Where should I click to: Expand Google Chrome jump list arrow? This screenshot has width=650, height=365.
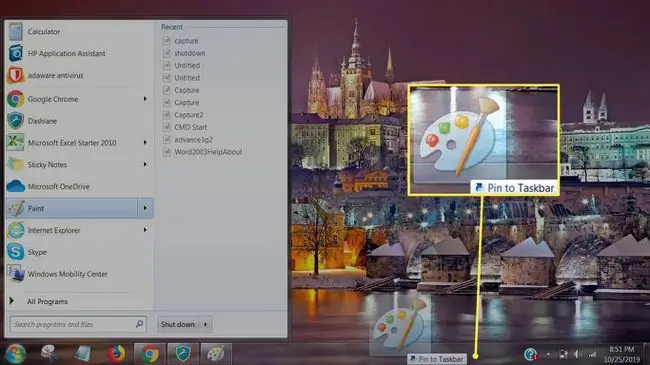[145, 99]
